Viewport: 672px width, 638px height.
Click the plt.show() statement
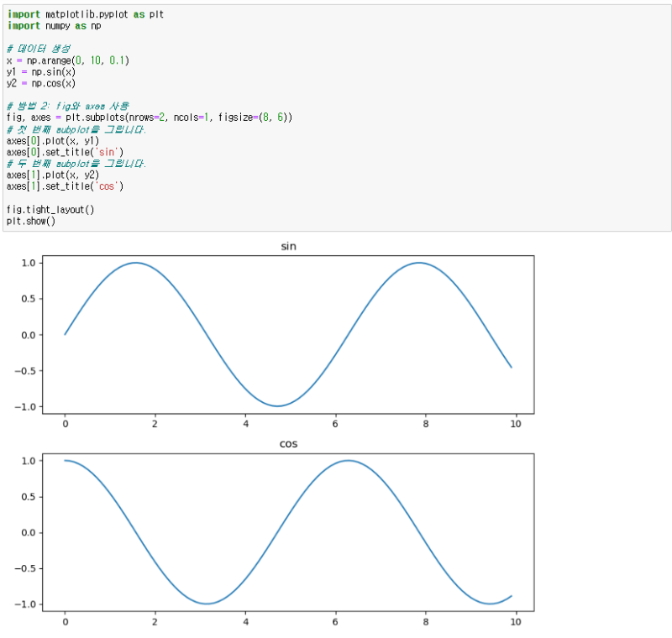[31, 221]
